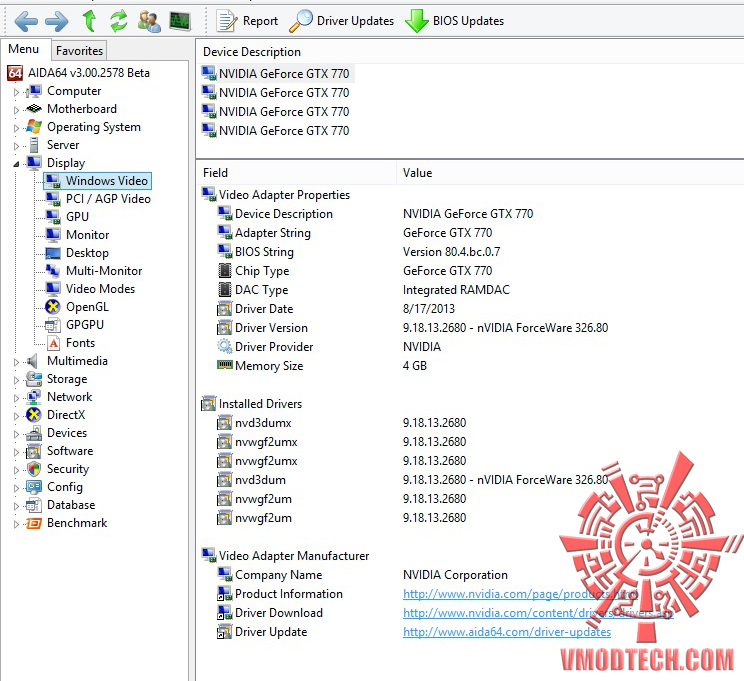Select the Driver Version row
The height and width of the screenshot is (681, 744).
412,328
